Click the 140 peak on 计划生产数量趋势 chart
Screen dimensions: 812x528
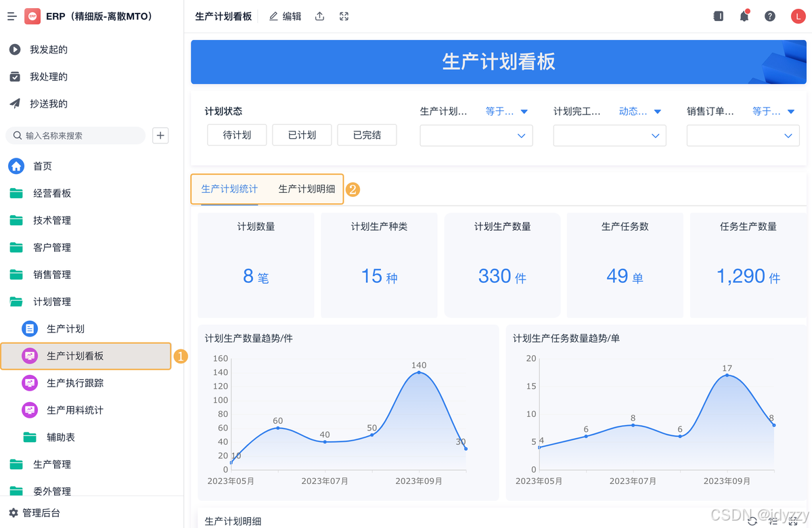(419, 372)
